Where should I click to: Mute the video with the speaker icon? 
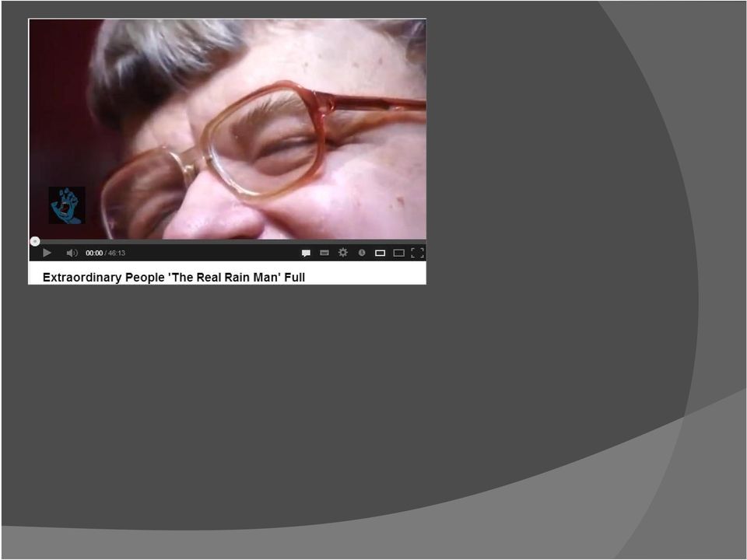pyautogui.click(x=72, y=253)
